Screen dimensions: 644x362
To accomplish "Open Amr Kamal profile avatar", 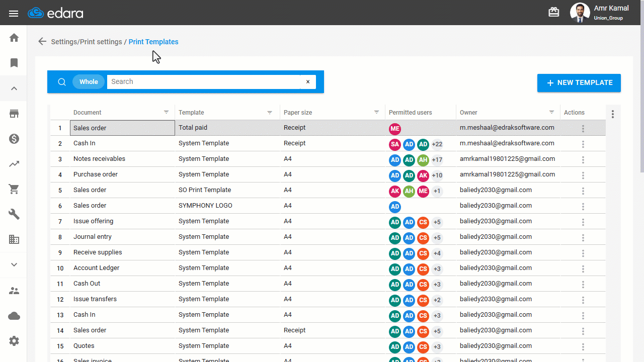I will click(x=580, y=13).
